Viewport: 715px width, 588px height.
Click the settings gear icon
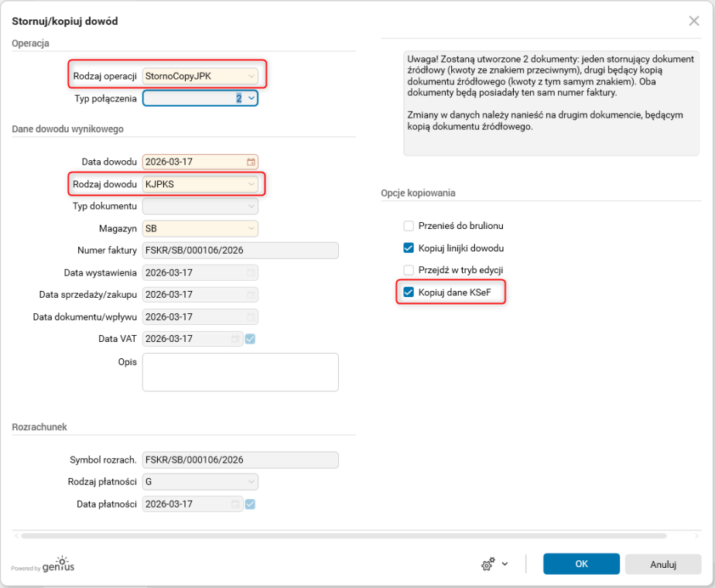487,565
